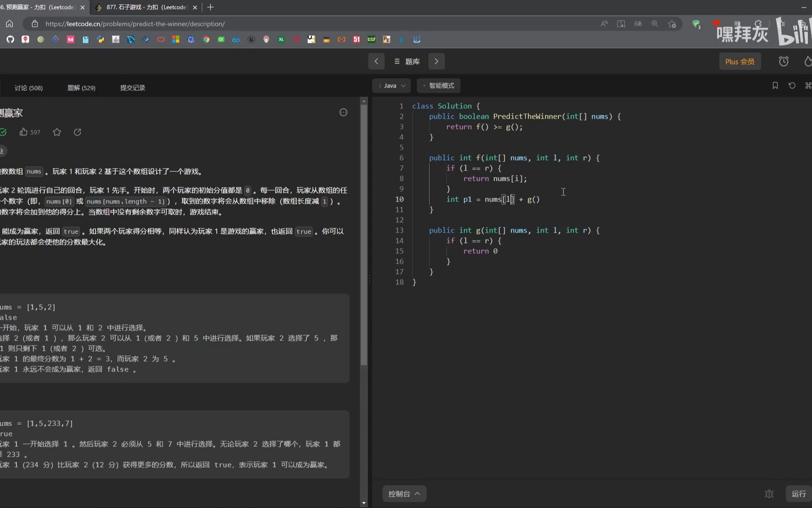Screen dimensions: 812x508
Task: Open the Microsoft four-color bookmark icon
Action: click(176, 40)
